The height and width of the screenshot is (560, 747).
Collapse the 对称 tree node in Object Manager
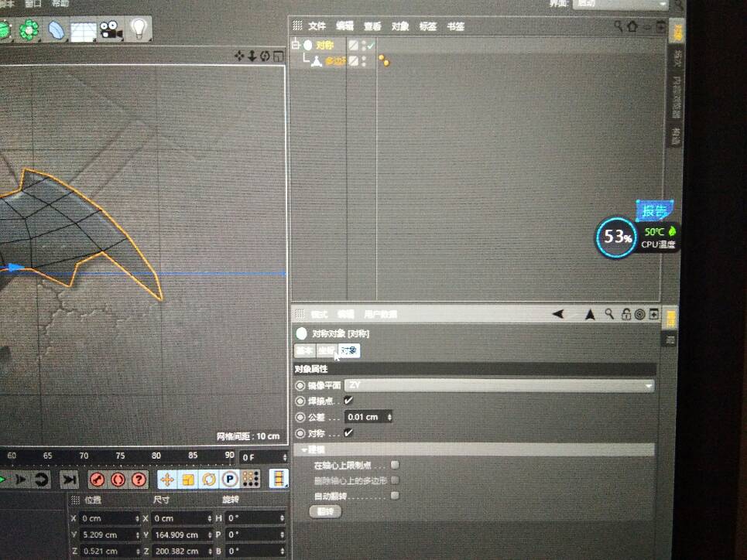296,45
